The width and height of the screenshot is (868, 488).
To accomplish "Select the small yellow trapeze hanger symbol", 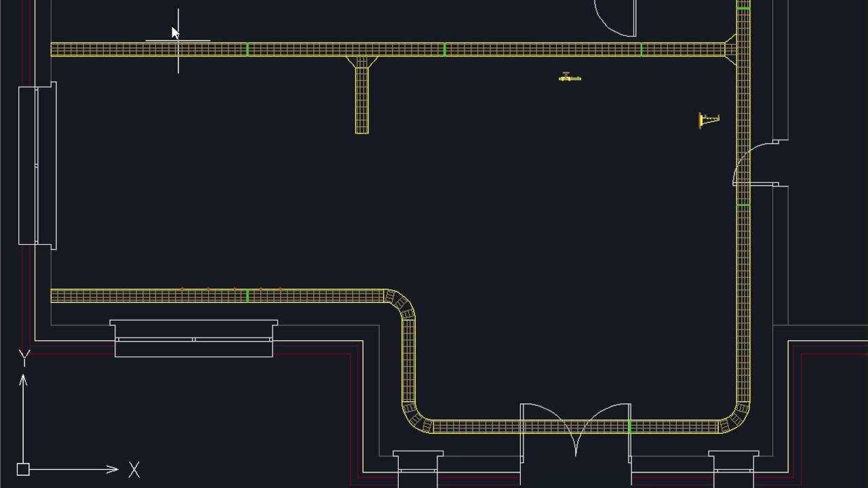I will point(570,78).
